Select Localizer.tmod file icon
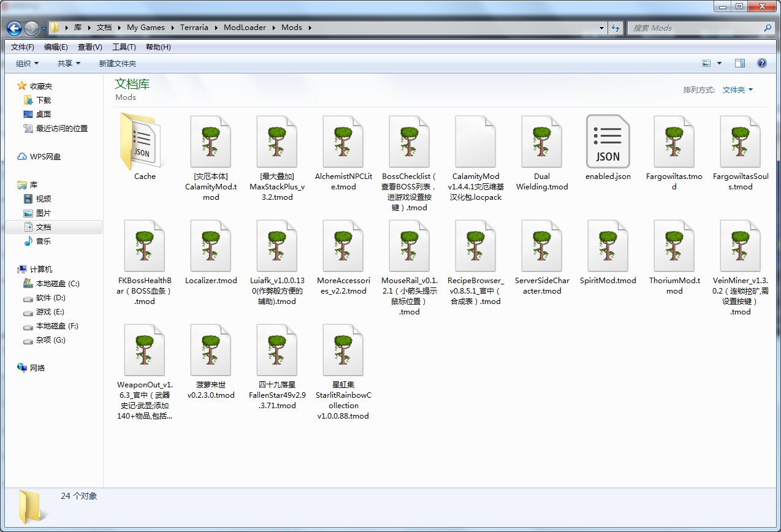The height and width of the screenshot is (532, 781). click(x=211, y=246)
